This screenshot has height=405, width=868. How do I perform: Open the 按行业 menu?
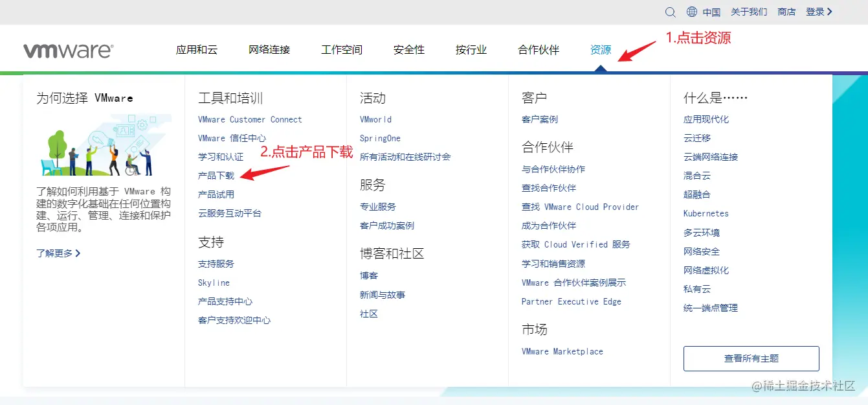tap(471, 50)
